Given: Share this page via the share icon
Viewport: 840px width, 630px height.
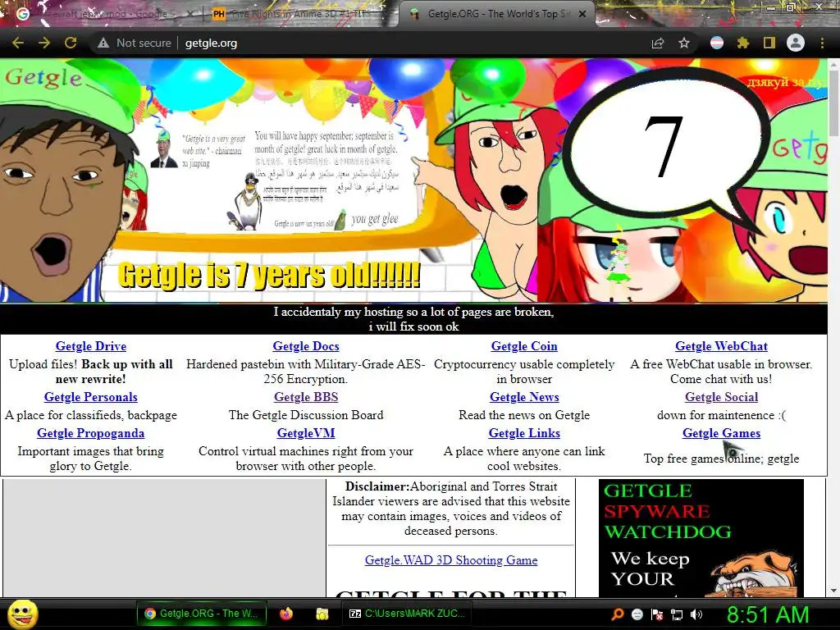Looking at the screenshot, I should [x=658, y=43].
